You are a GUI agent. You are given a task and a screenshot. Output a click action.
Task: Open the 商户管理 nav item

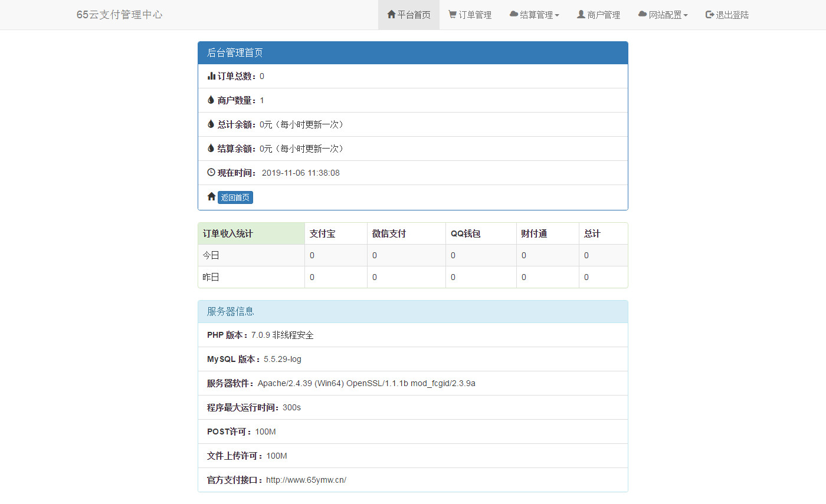598,15
